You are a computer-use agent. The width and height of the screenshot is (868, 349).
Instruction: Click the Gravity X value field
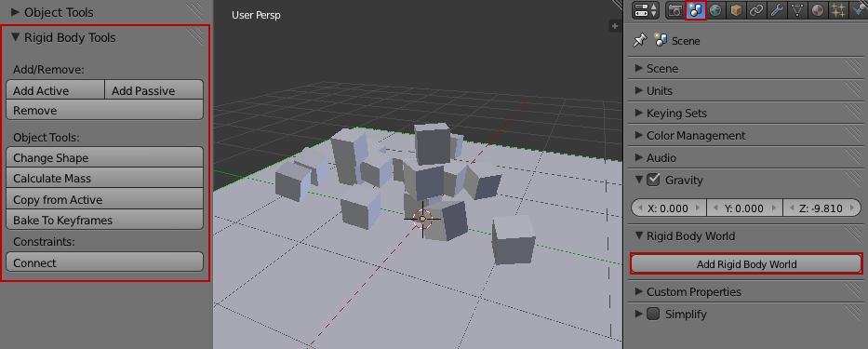point(669,208)
